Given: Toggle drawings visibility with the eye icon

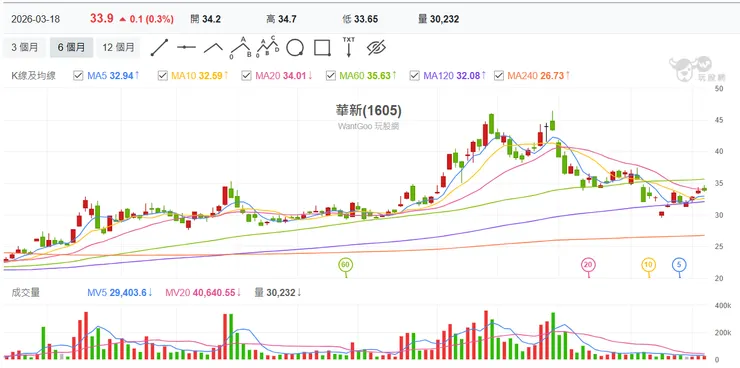Looking at the screenshot, I should pyautogui.click(x=376, y=47).
